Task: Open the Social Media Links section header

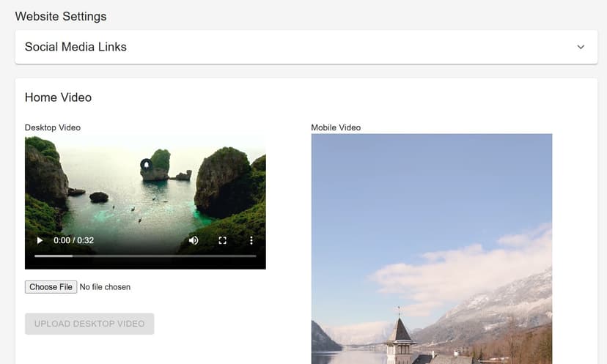Action: coord(306,47)
